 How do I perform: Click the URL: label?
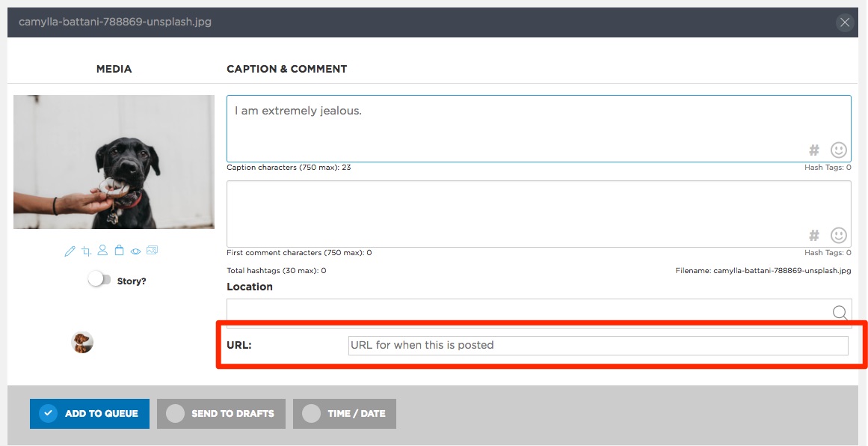coord(239,345)
